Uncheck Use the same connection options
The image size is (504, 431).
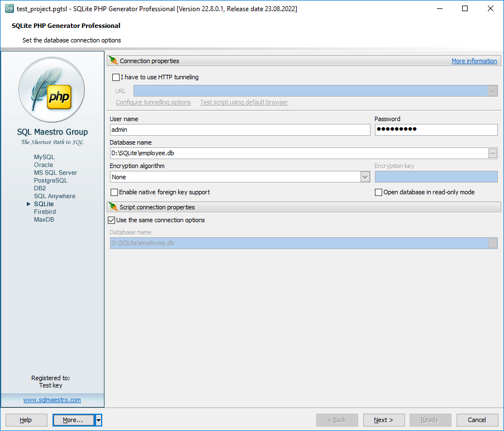(112, 220)
